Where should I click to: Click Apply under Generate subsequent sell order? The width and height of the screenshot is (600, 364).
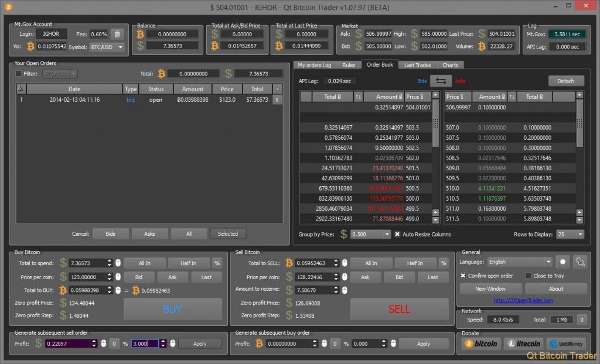click(200, 344)
